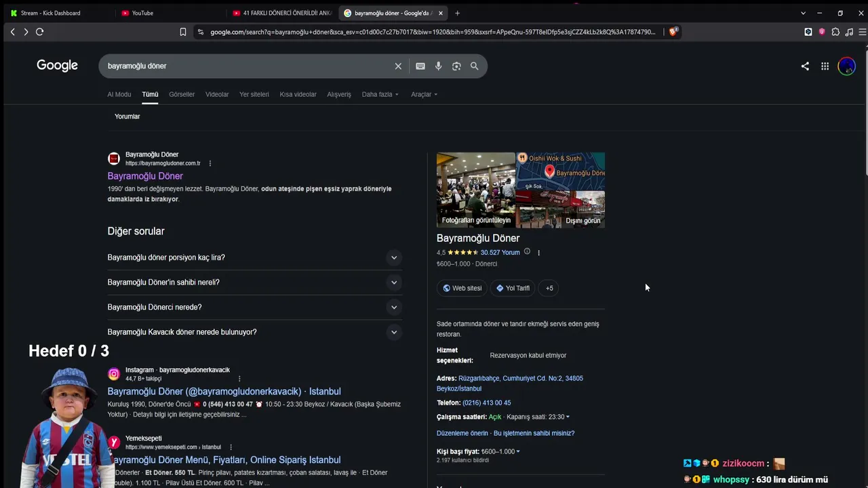This screenshot has height=488, width=868.
Task: Select the 'Kısa videolar' search tab
Action: tap(298, 94)
